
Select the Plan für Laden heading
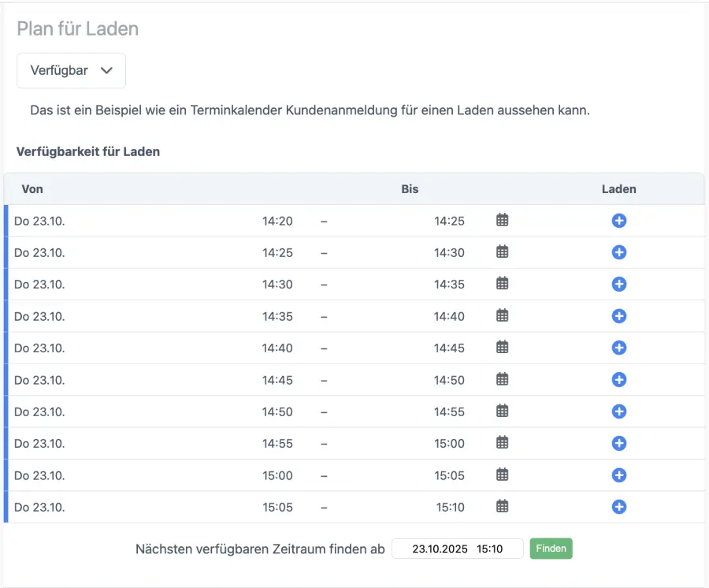pyautogui.click(x=78, y=28)
